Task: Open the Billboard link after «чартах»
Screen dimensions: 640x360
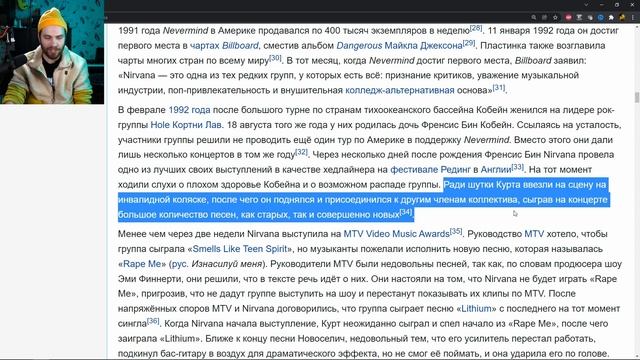Action: point(240,46)
